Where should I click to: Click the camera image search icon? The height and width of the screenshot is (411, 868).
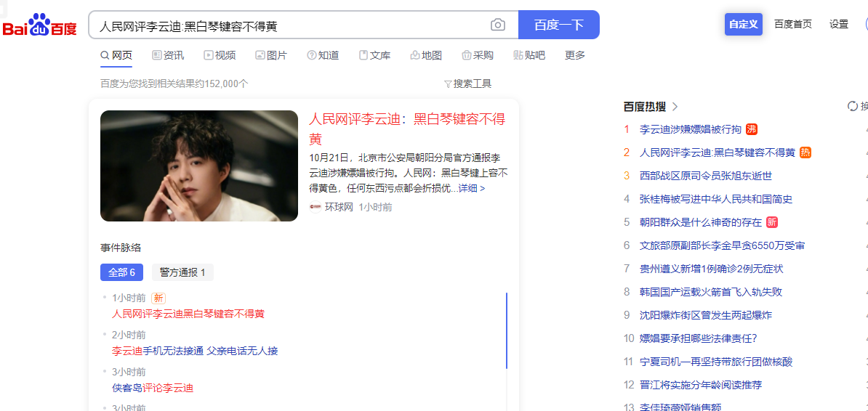pos(498,25)
